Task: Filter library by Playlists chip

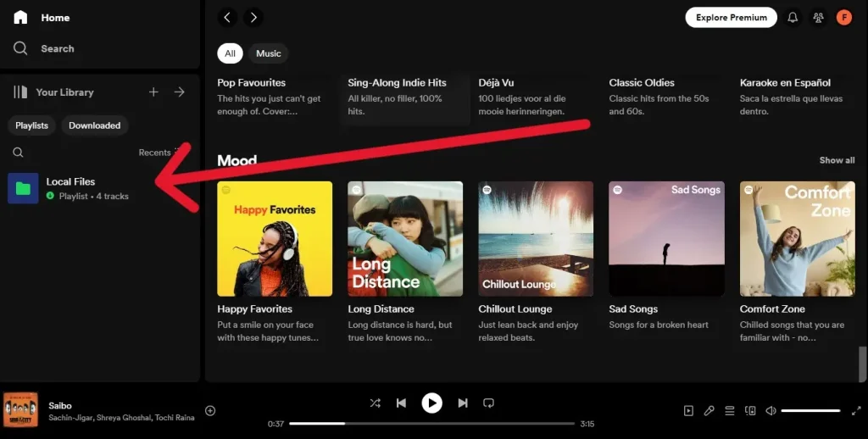Action: coord(31,125)
